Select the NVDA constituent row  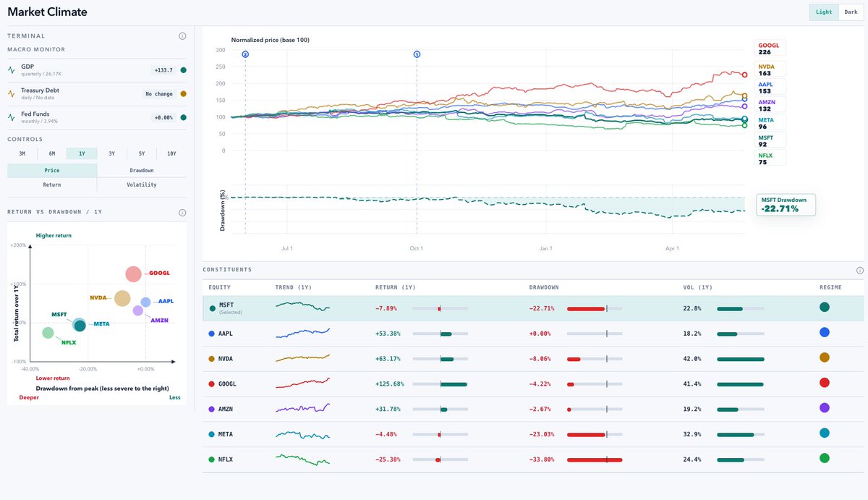(x=534, y=358)
